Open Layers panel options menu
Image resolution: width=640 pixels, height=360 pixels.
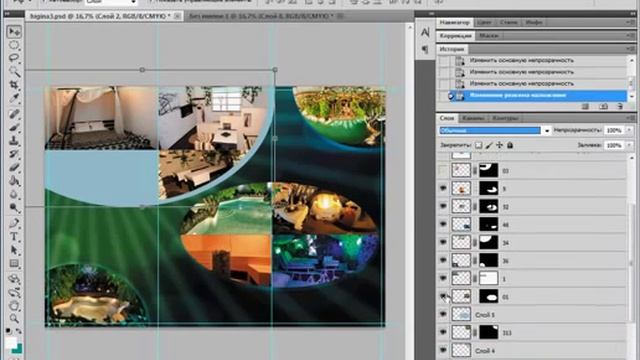(x=630, y=118)
